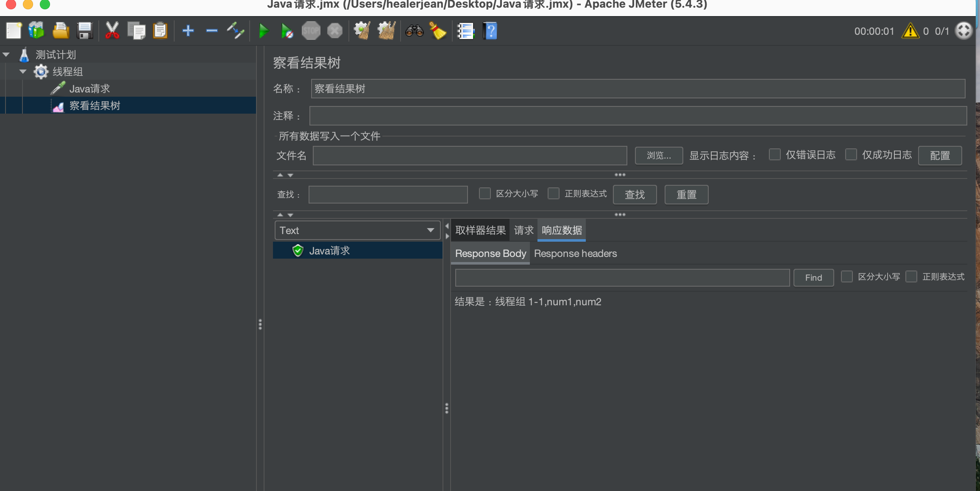Open the Text renderer dropdown
Viewport: 980px width, 491px height.
point(357,230)
